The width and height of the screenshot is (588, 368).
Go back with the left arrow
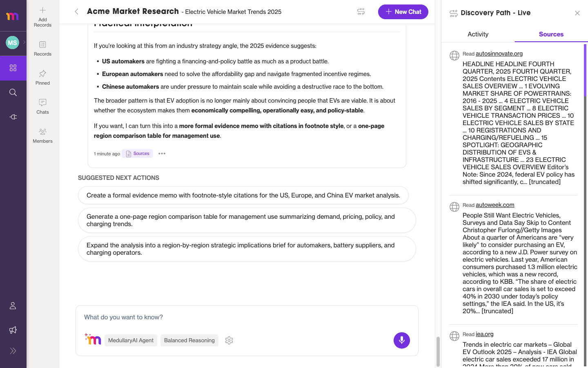pyautogui.click(x=76, y=12)
